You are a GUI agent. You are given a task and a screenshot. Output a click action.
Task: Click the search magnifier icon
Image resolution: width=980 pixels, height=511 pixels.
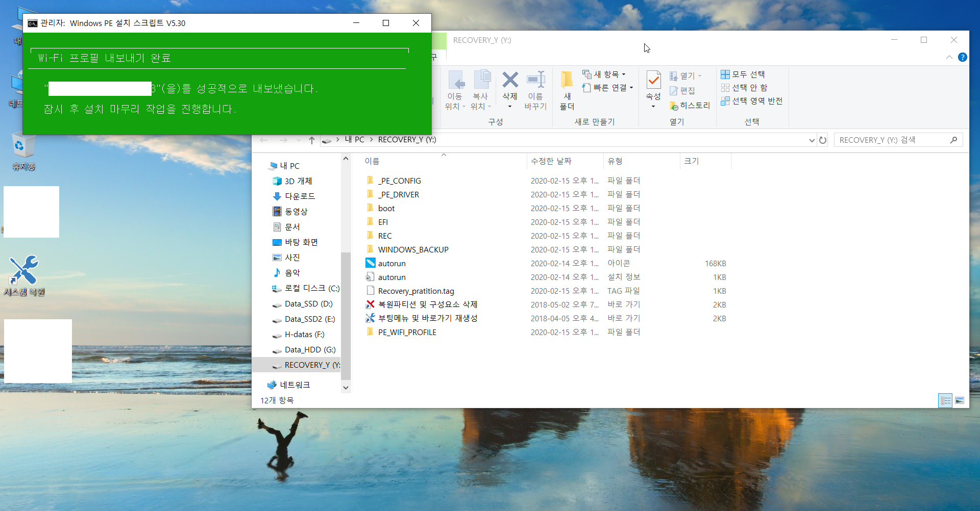[x=953, y=140]
